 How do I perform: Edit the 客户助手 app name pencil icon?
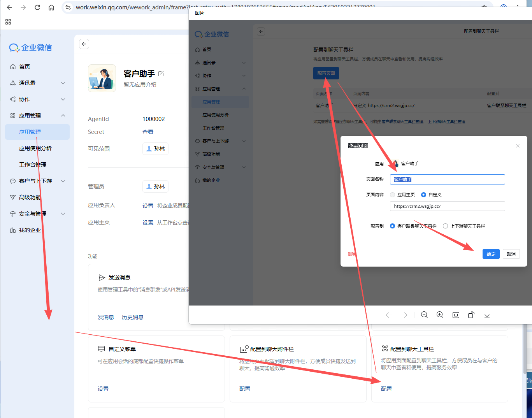point(161,74)
